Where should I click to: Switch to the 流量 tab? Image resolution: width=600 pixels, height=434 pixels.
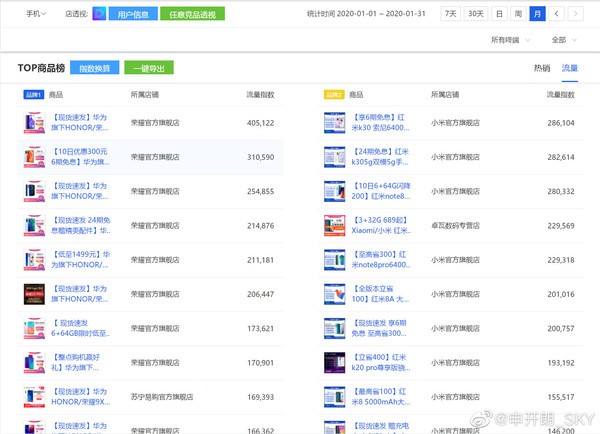[569, 68]
